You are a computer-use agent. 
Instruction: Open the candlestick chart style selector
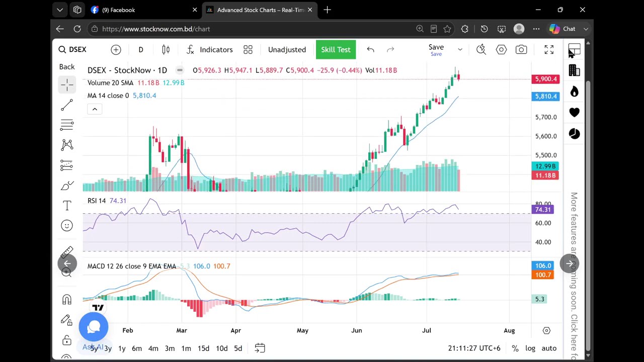[x=166, y=49]
